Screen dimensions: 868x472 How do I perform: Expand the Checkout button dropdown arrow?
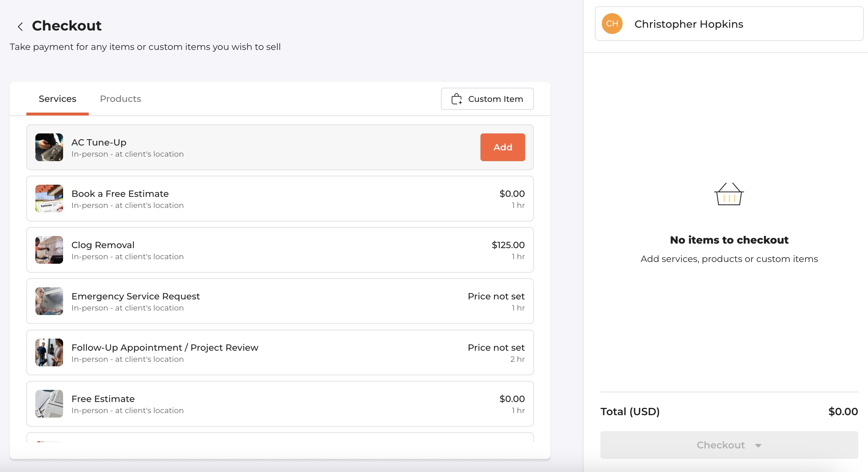click(x=758, y=446)
